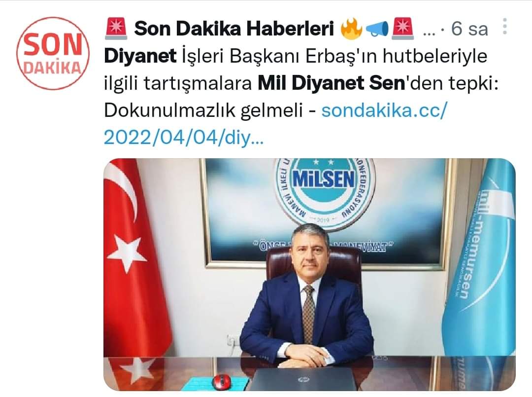Open the Son Dakika profile avatar

click(x=53, y=53)
